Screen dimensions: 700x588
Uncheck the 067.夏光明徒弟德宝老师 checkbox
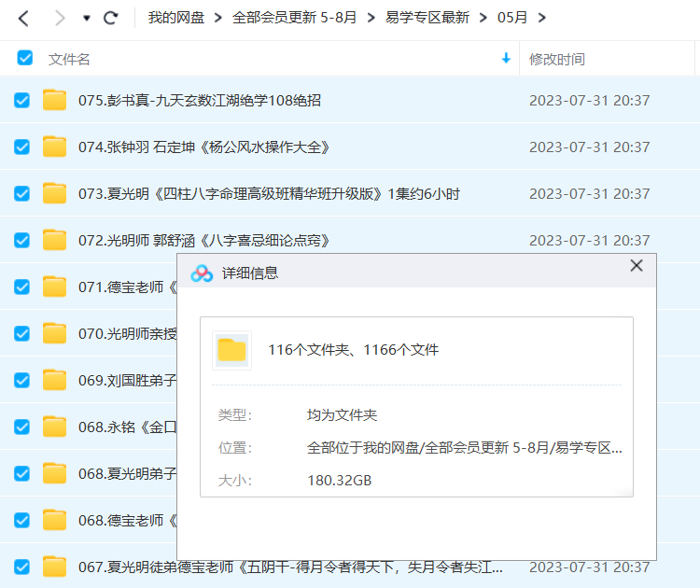22,567
